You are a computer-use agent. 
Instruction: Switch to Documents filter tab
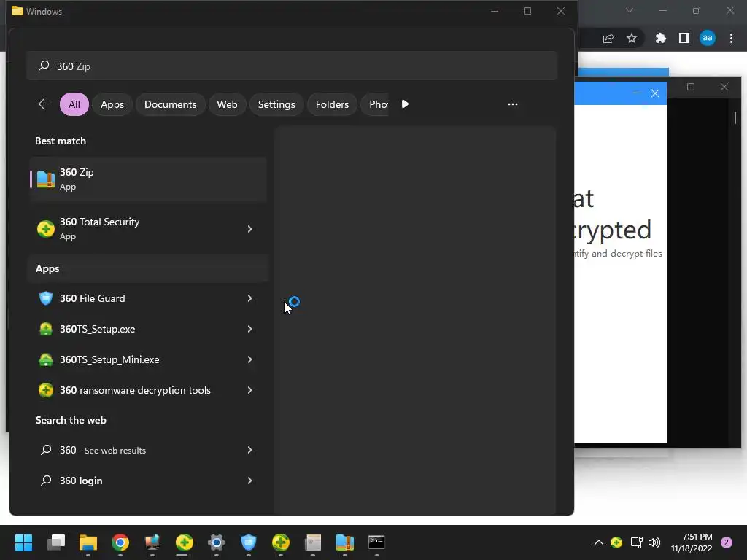tap(170, 104)
